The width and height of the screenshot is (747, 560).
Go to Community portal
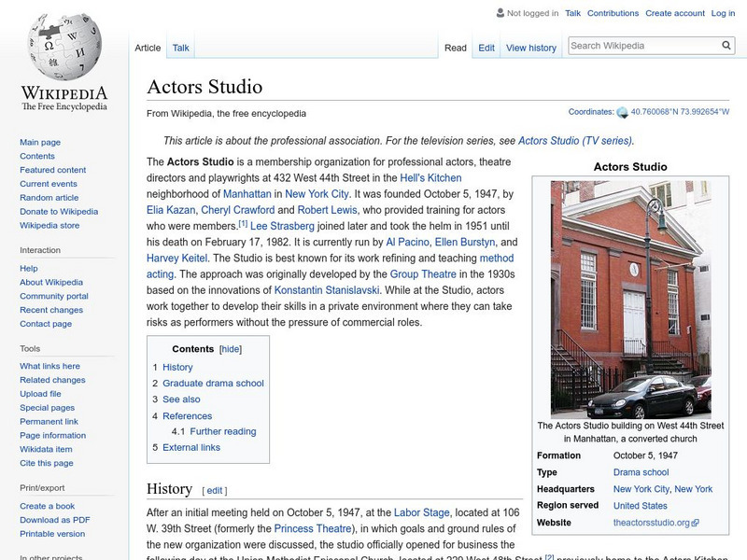click(x=54, y=296)
